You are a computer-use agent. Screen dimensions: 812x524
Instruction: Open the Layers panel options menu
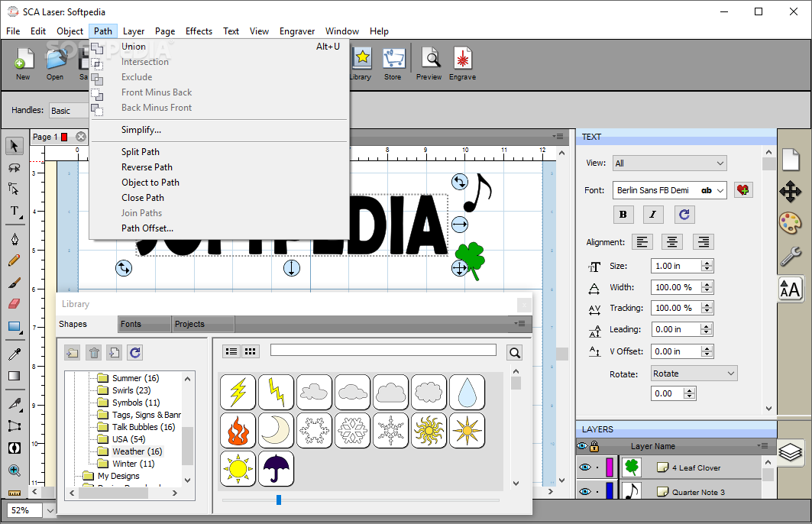coord(762,445)
